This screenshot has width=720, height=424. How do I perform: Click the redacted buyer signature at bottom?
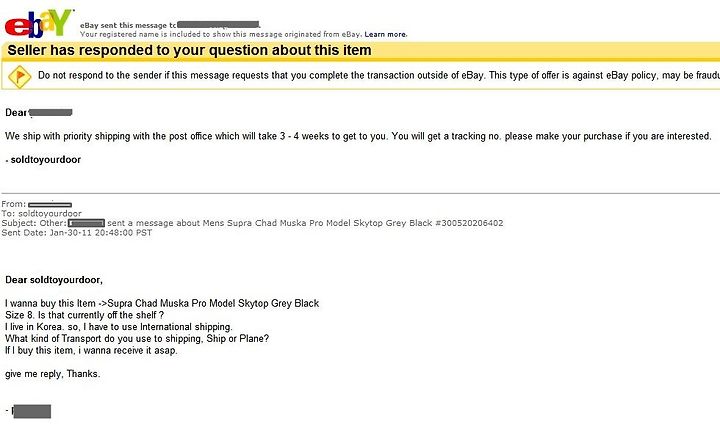click(x=31, y=411)
